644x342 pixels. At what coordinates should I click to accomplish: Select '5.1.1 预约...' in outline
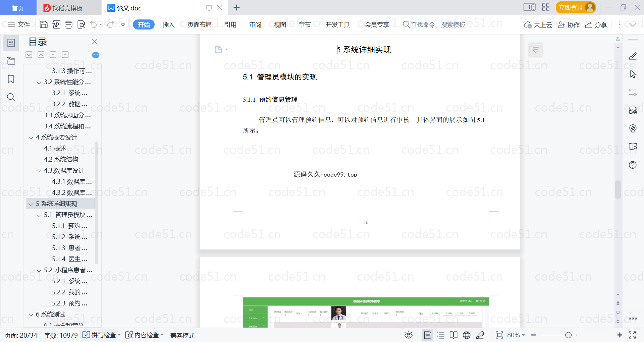click(69, 226)
